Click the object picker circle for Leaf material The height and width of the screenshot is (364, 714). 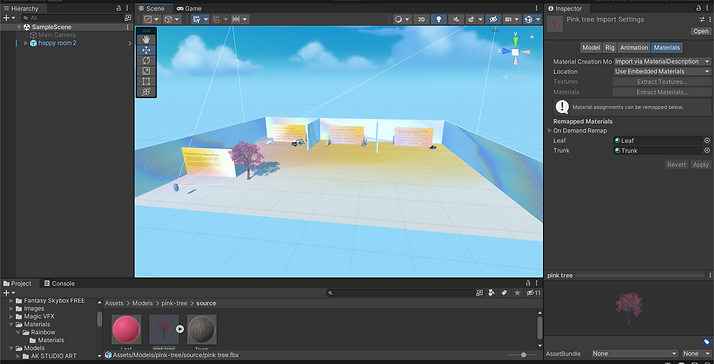[707, 140]
